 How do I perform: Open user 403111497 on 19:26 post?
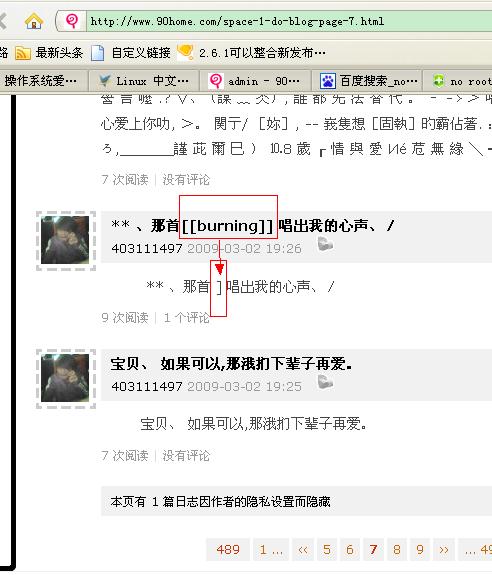point(147,248)
